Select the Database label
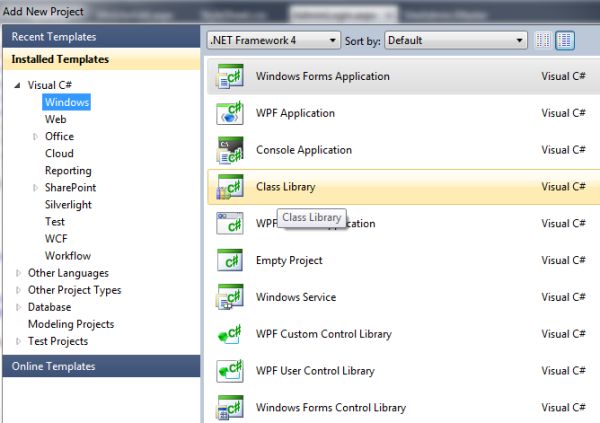Viewport: 600px width, 423px height. [49, 307]
